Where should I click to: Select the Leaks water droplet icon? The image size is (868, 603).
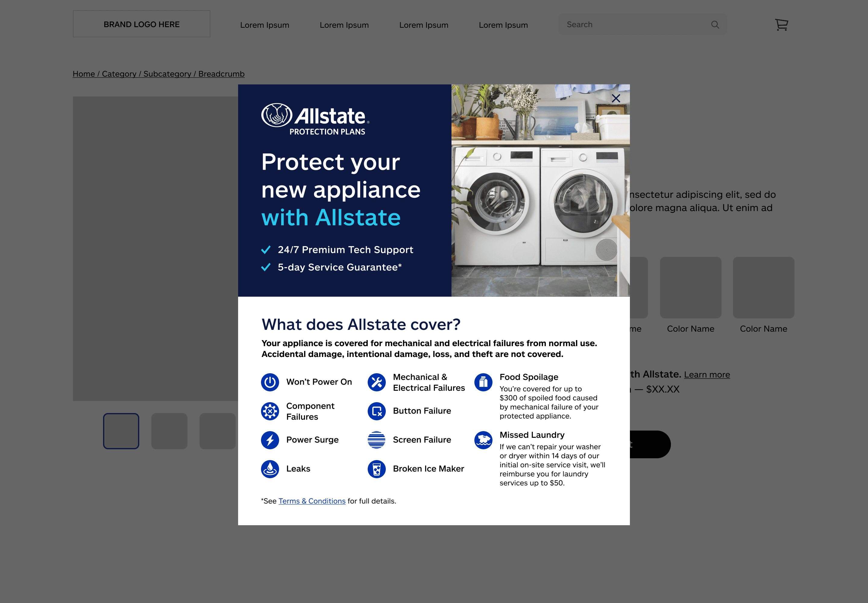pos(270,469)
